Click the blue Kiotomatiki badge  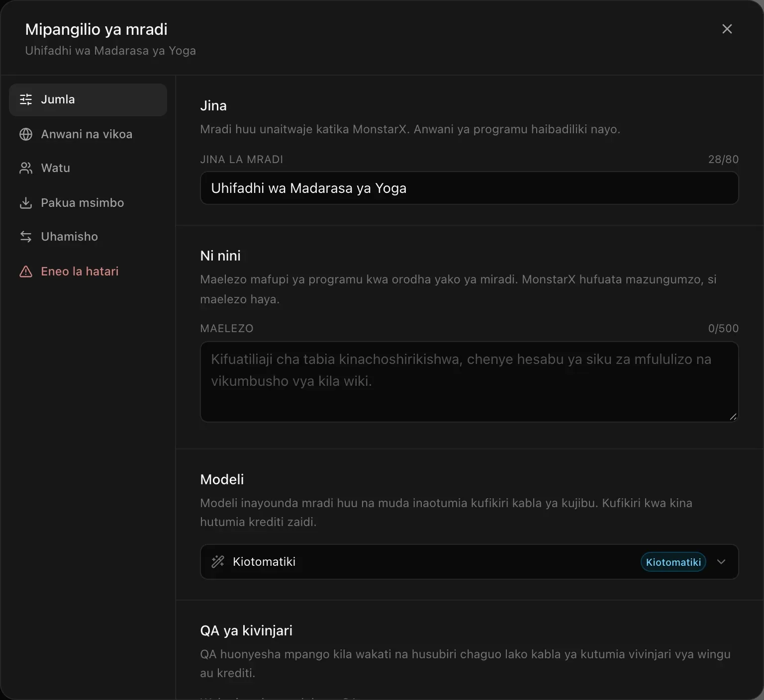click(x=673, y=562)
